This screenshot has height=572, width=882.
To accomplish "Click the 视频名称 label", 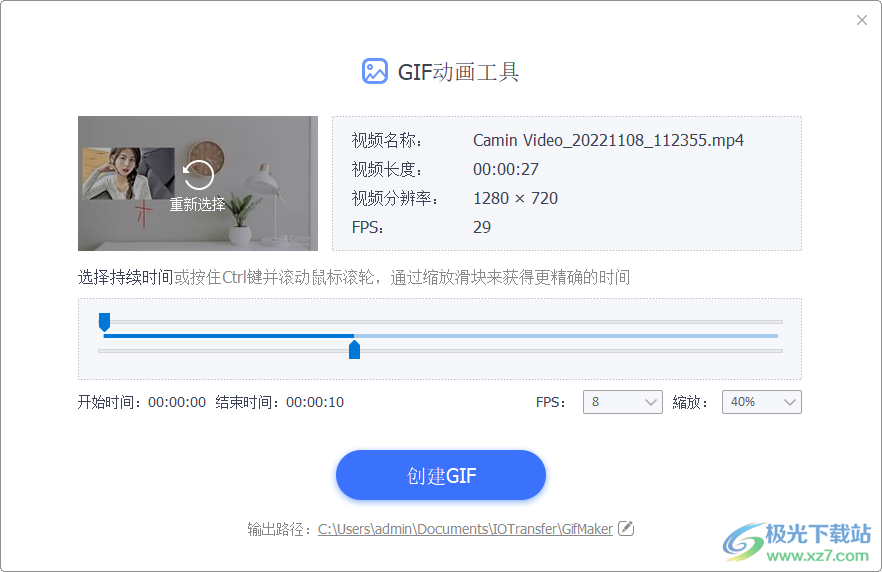I will pos(386,141).
